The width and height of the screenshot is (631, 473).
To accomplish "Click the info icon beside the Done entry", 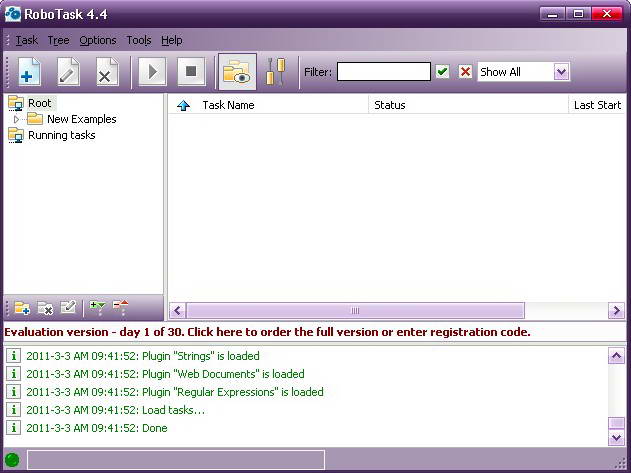I will [14, 428].
